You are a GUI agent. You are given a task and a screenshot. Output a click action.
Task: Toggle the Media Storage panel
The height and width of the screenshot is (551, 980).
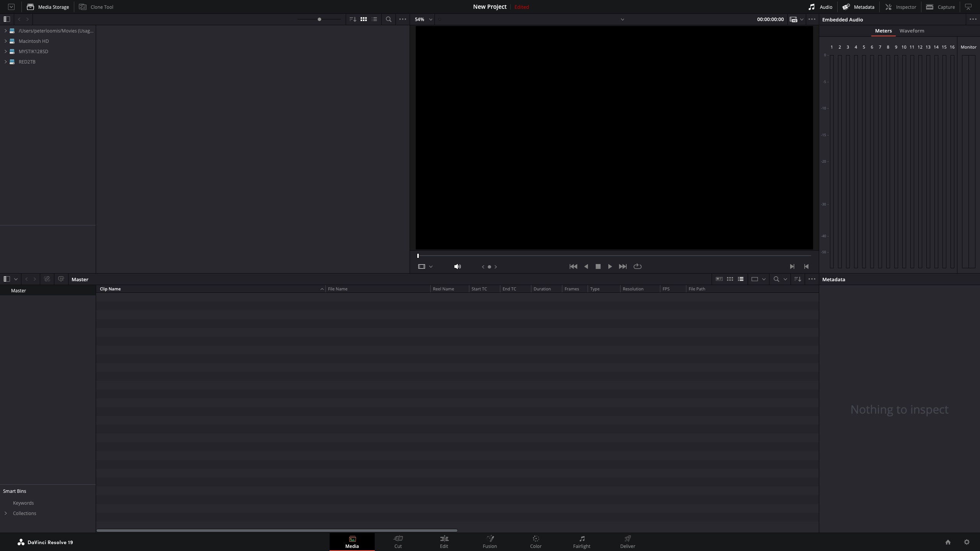click(x=48, y=7)
